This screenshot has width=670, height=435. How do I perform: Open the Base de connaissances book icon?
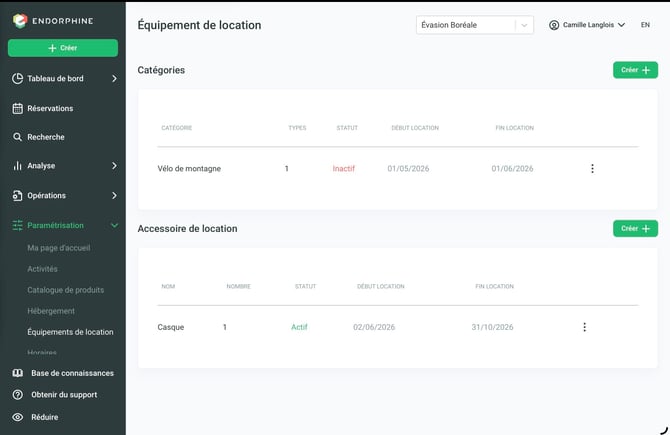pyautogui.click(x=18, y=373)
